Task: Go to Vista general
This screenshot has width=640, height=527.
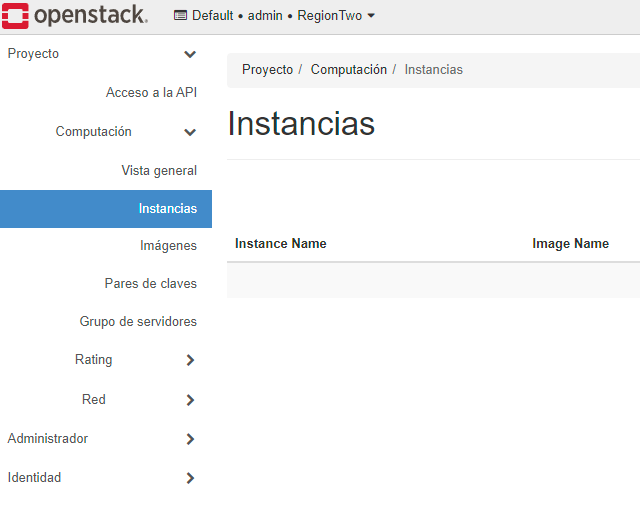Action: coord(159,170)
